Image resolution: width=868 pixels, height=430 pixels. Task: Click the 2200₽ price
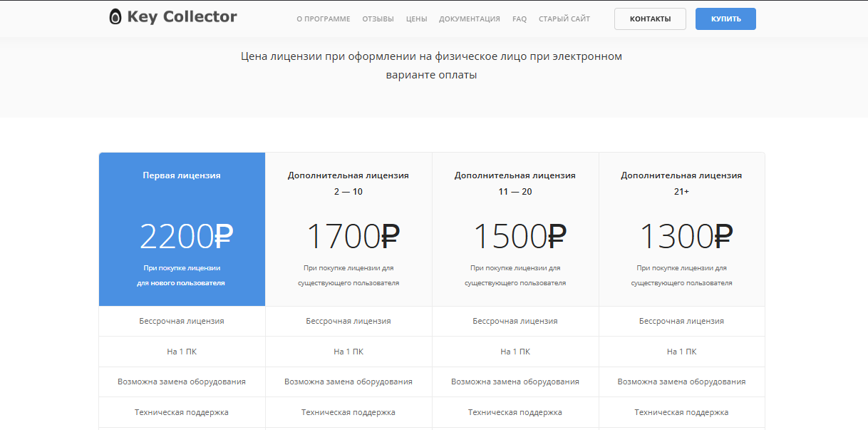point(187,236)
